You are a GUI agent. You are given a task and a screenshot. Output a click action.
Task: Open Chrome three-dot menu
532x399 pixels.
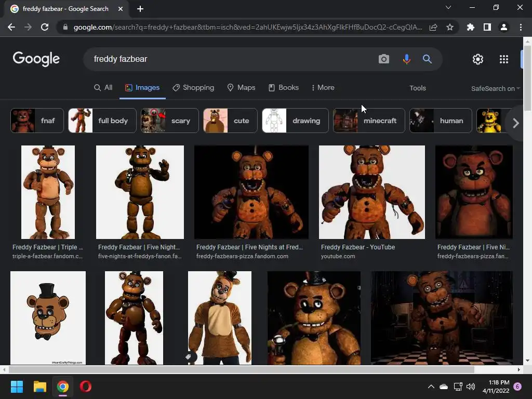tap(521, 27)
